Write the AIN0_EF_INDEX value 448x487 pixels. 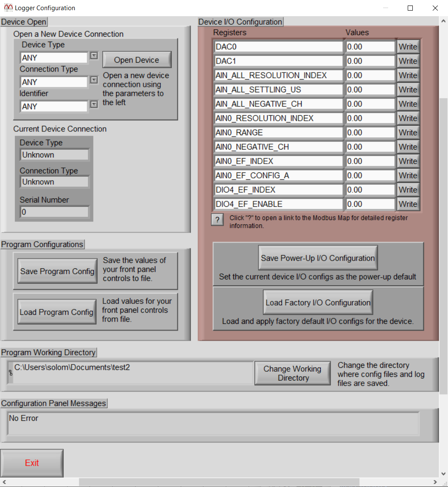coord(408,161)
